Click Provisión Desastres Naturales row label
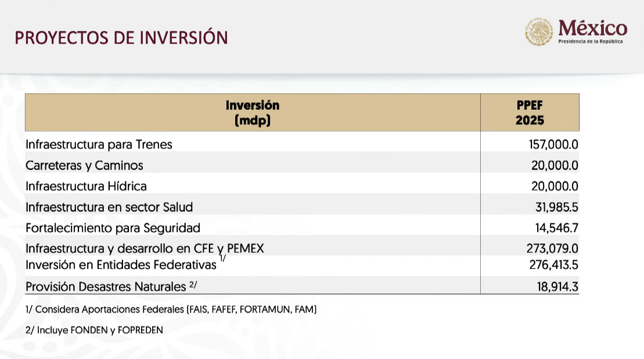 tap(106, 286)
